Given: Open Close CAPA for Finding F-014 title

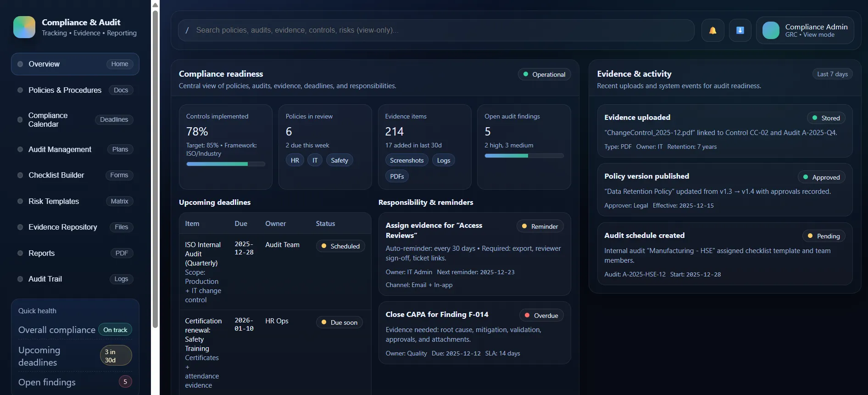Looking at the screenshot, I should pyautogui.click(x=437, y=315).
